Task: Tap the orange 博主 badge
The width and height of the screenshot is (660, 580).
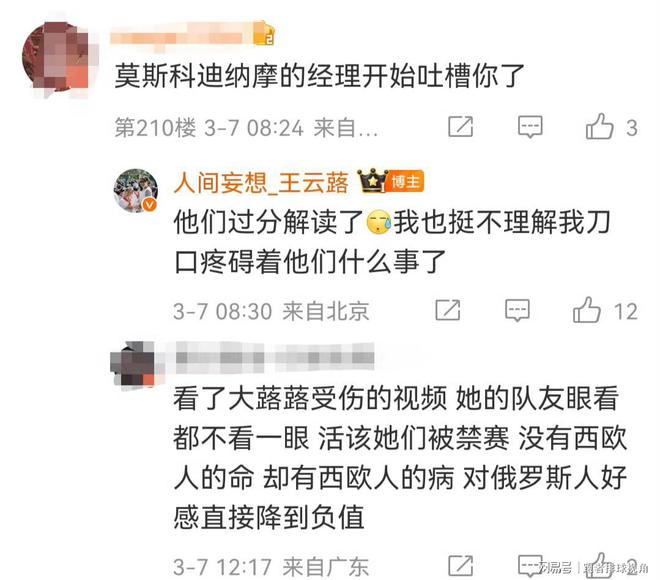Action: coord(405,181)
